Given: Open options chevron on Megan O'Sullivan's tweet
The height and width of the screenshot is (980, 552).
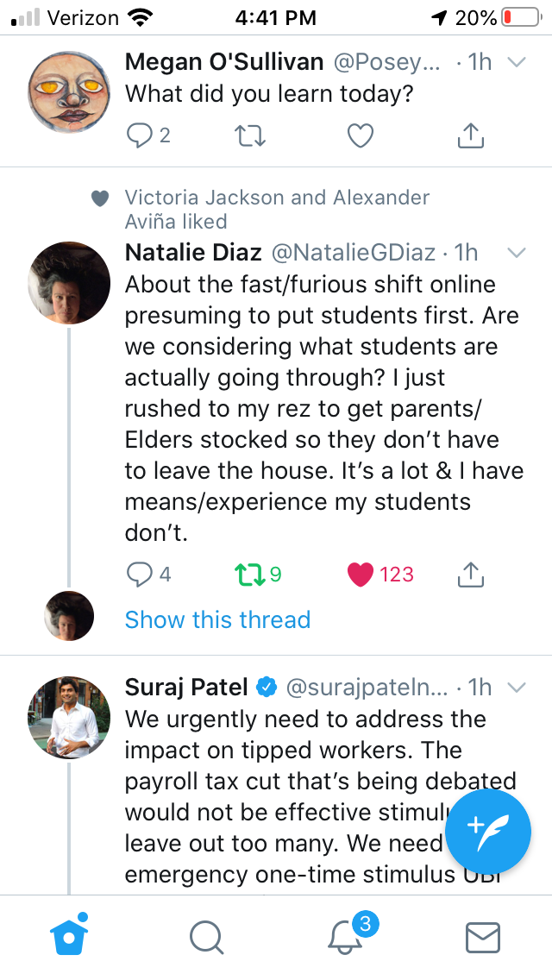Looking at the screenshot, I should [517, 63].
